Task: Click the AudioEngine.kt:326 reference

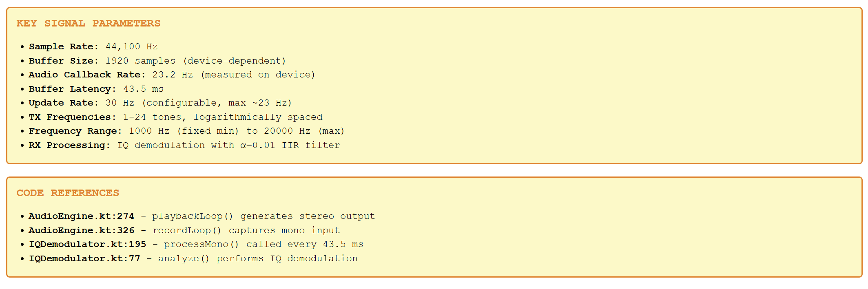Action: [81, 231]
